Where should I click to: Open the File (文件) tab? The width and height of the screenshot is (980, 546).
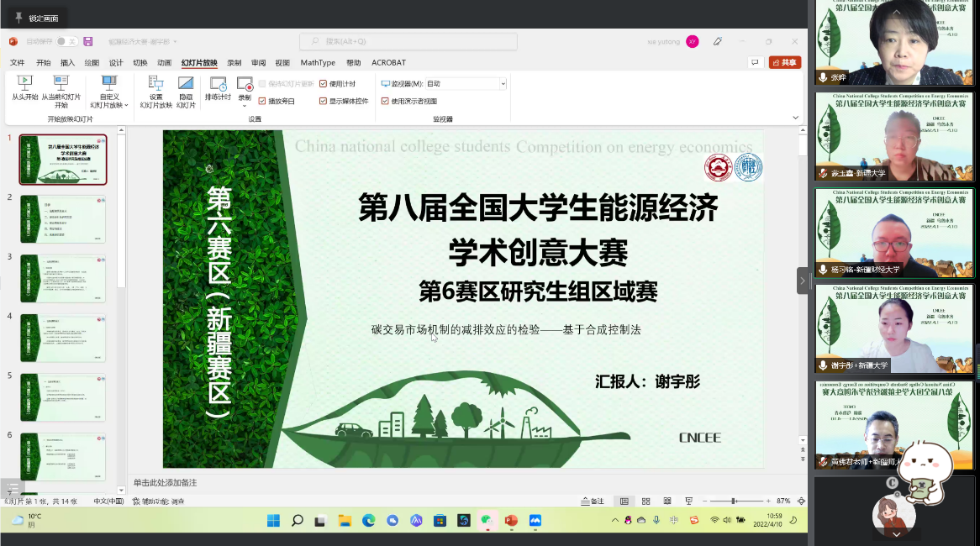click(18, 62)
